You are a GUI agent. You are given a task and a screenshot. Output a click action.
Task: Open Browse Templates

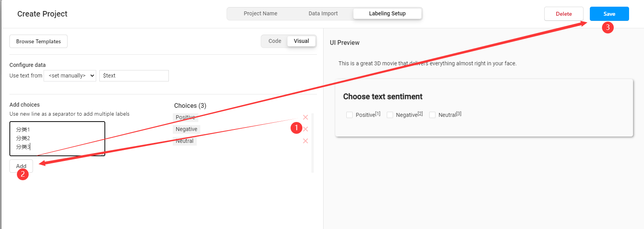click(x=38, y=41)
